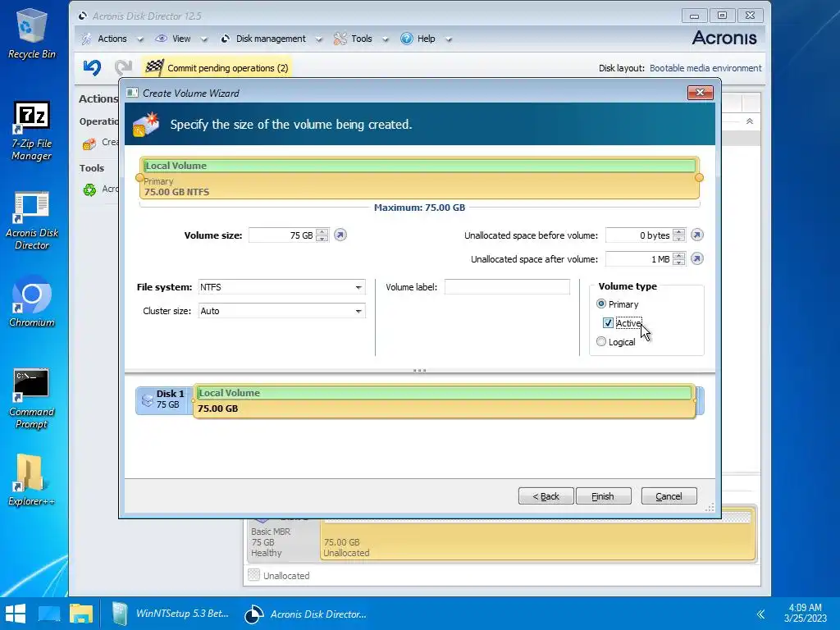Open Tools menu
The image size is (840, 630).
pos(362,39)
